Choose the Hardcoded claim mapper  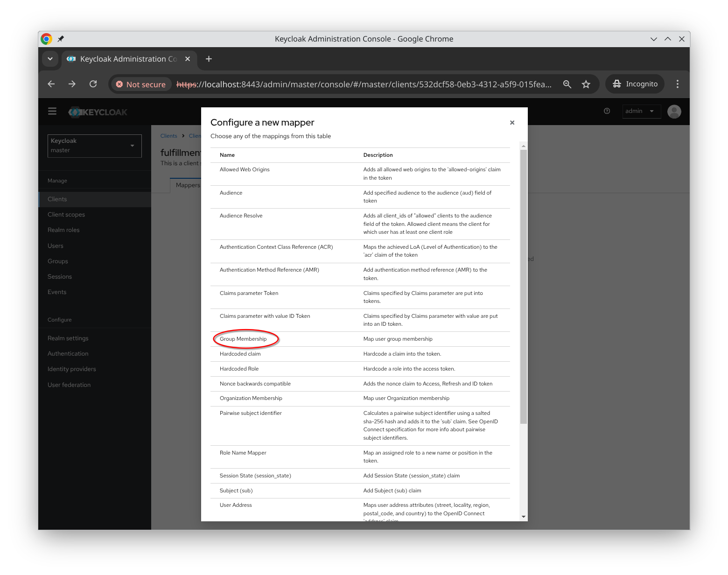click(240, 354)
